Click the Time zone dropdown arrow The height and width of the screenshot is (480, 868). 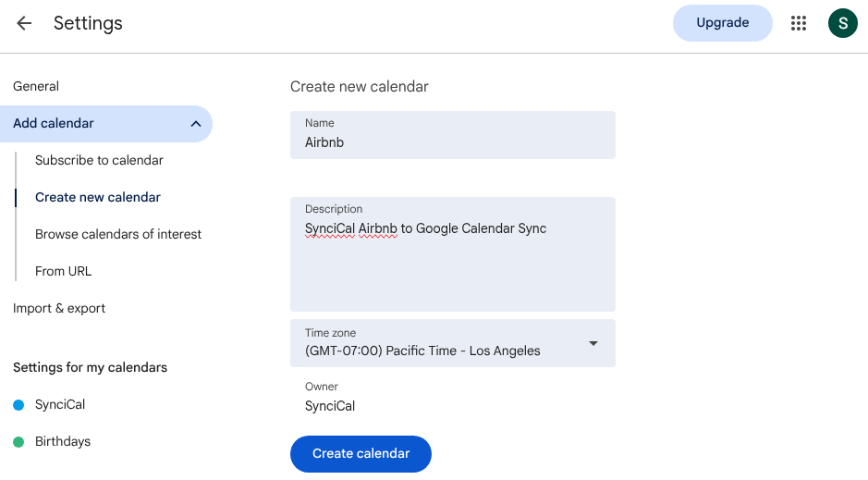[593, 343]
